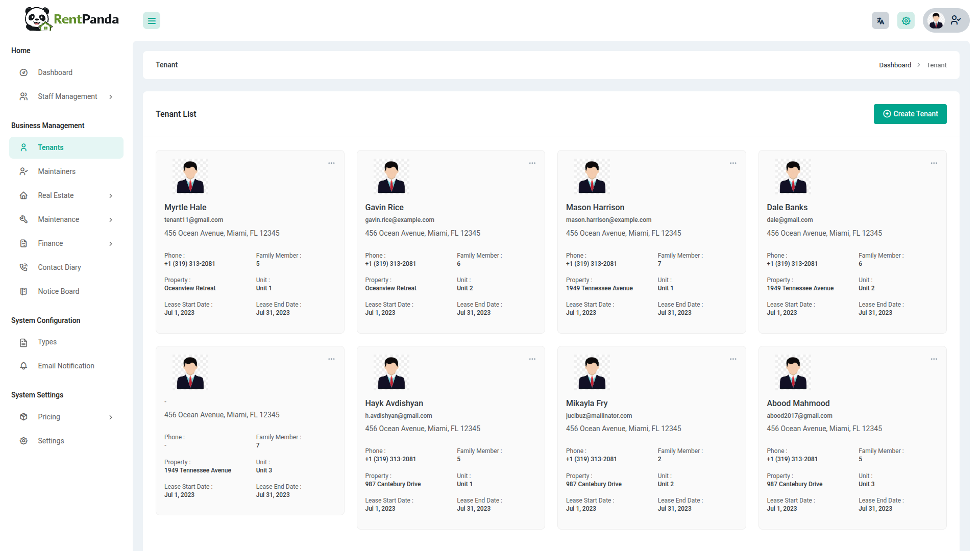Expand the Pricing submenu

49,417
